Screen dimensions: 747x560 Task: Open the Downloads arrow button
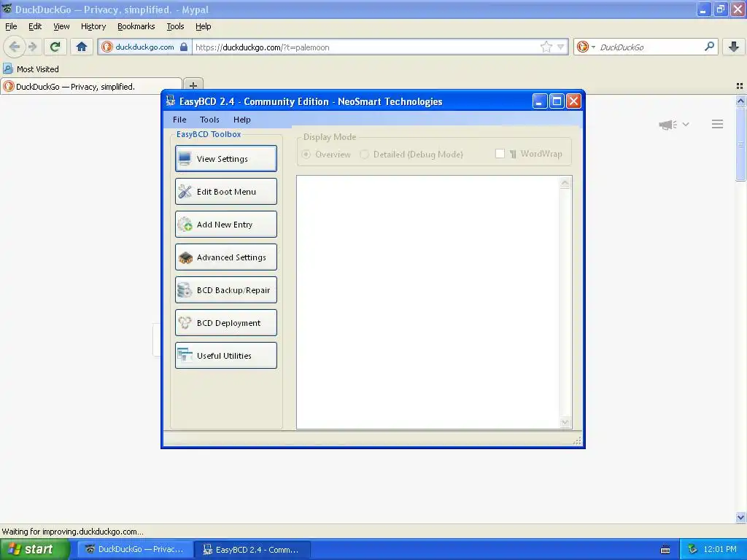click(x=734, y=47)
